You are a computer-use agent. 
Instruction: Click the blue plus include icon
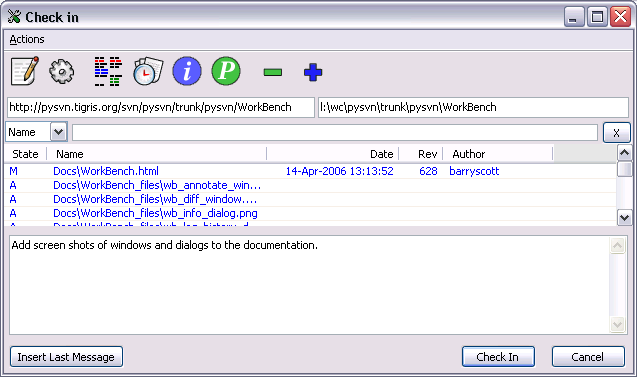(x=313, y=72)
